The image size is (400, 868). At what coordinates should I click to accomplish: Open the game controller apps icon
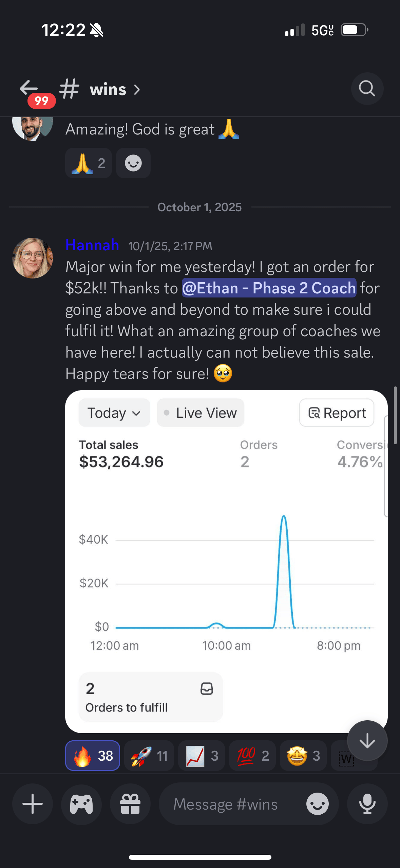click(x=81, y=804)
